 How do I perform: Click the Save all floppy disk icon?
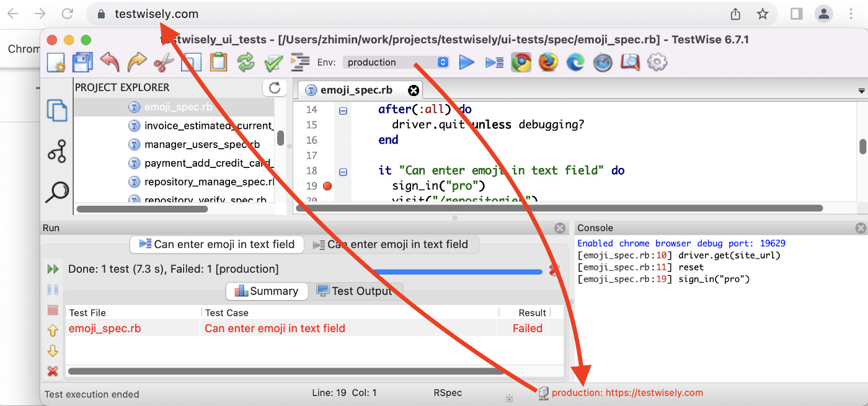coord(82,62)
